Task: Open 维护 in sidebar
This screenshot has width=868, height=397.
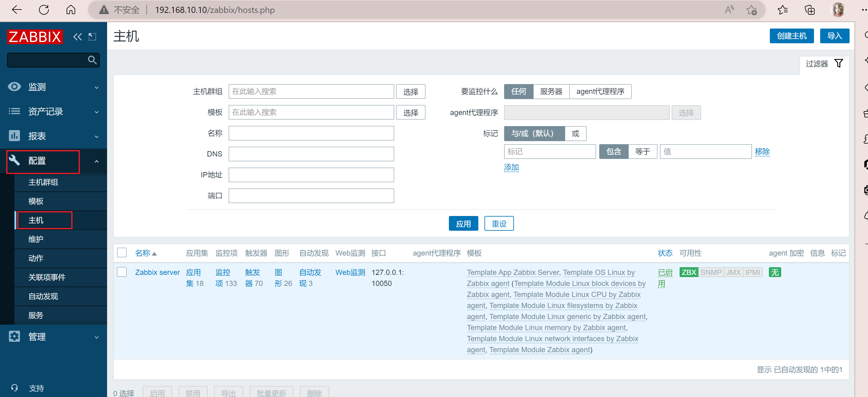Action: click(x=36, y=239)
